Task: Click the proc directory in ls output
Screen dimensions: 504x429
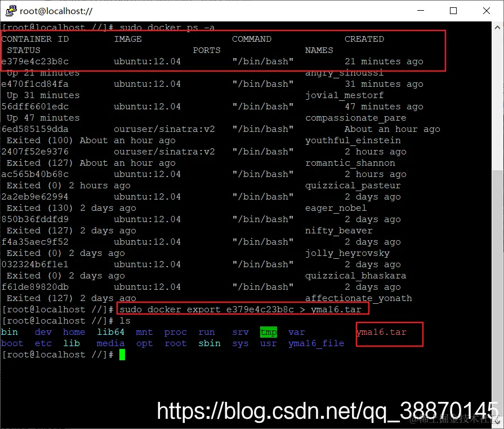Action: (176, 332)
